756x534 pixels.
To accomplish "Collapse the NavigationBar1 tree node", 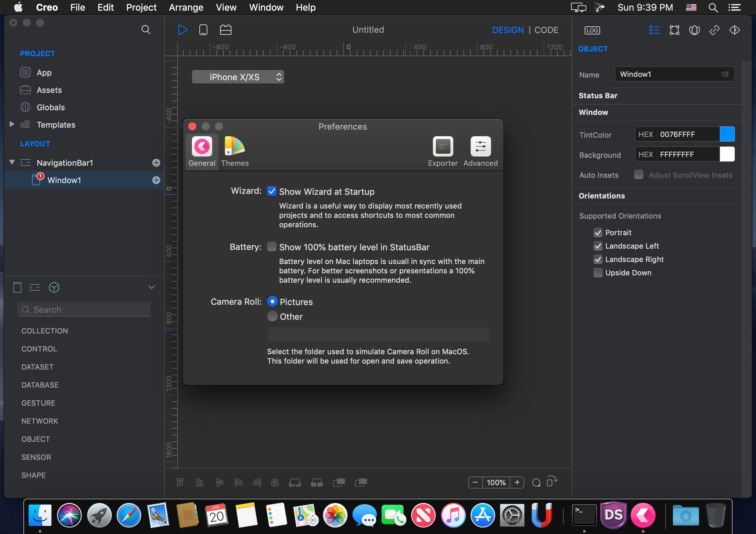I will 12,162.
